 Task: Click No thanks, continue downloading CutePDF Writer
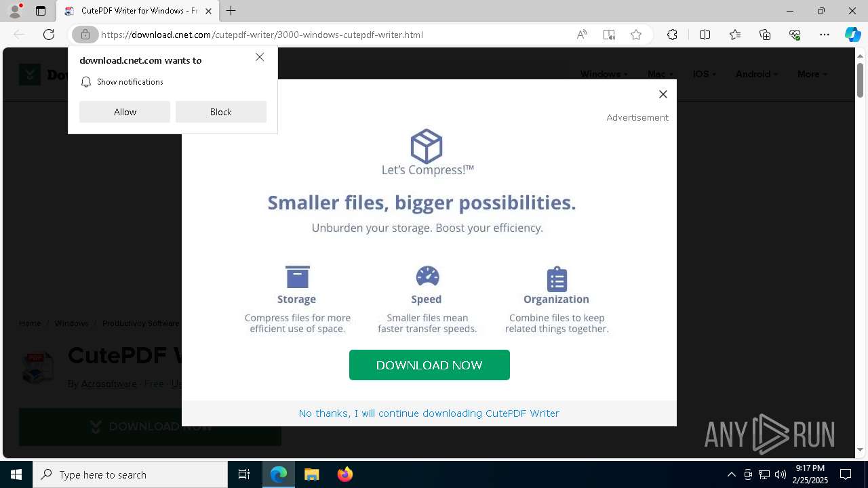[x=429, y=413]
